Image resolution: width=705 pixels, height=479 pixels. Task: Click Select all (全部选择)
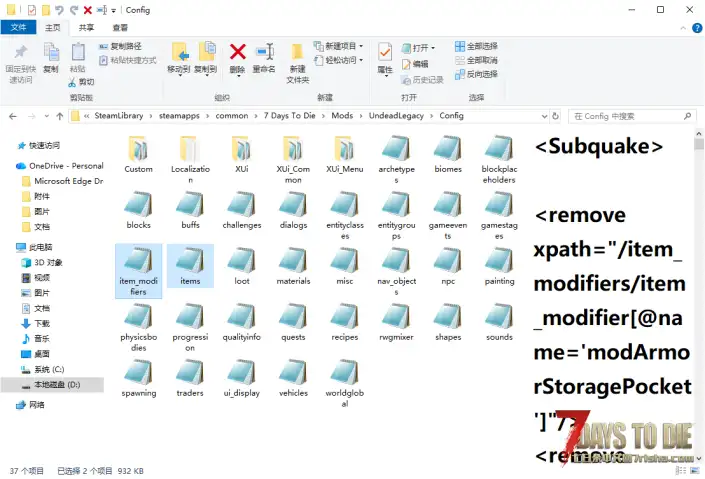click(x=476, y=46)
